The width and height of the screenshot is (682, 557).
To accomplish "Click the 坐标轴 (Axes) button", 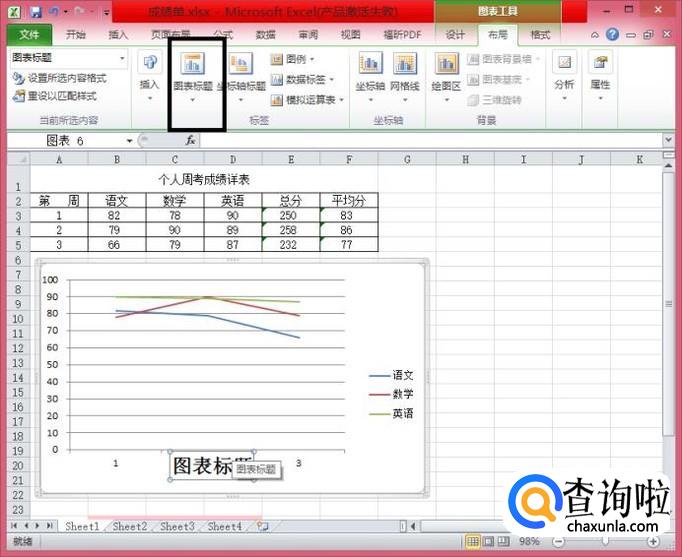I will coord(371,75).
